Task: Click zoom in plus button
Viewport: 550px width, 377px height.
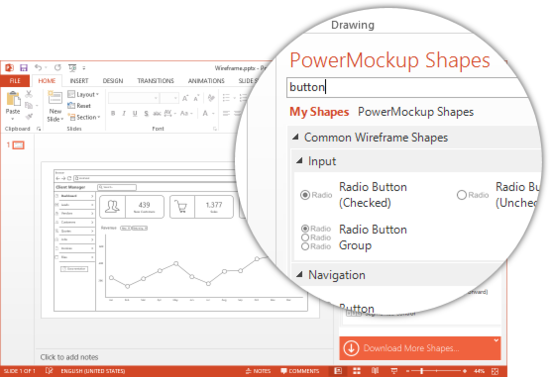Action: pyautogui.click(x=465, y=371)
